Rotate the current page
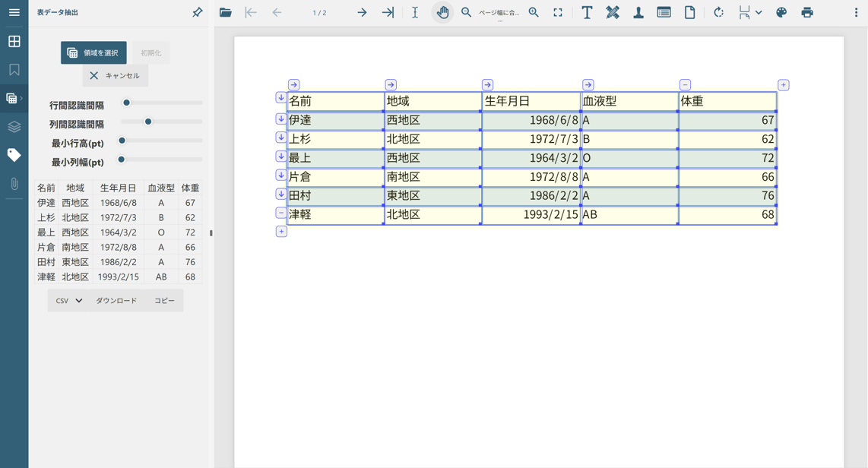Viewport: 868px width, 468px height. [x=718, y=12]
